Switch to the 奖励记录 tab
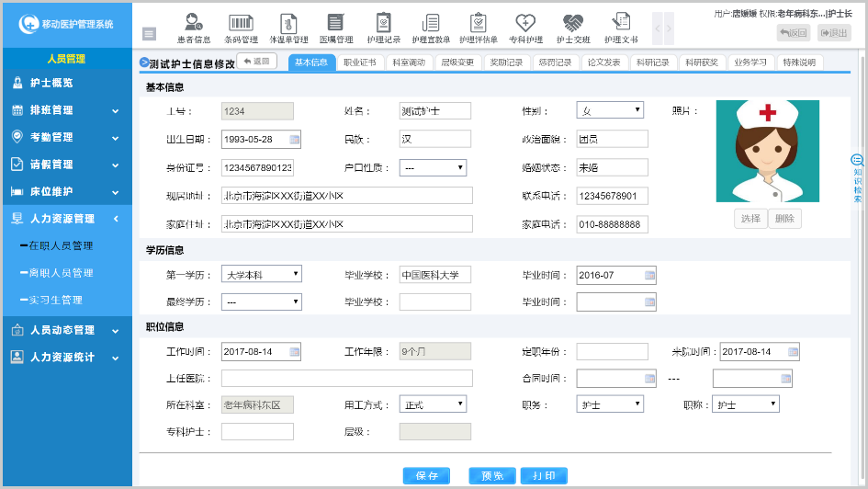This screenshot has width=868, height=489. 506,63
